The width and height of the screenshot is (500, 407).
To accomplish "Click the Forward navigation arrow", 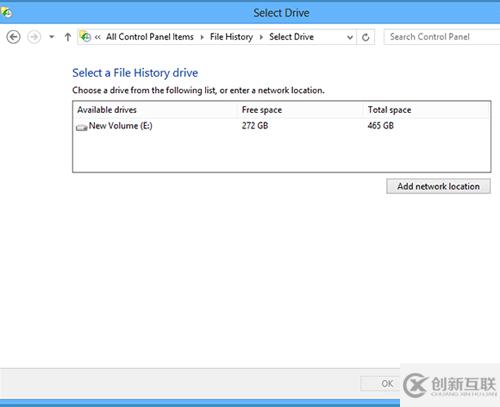I will tap(34, 37).
